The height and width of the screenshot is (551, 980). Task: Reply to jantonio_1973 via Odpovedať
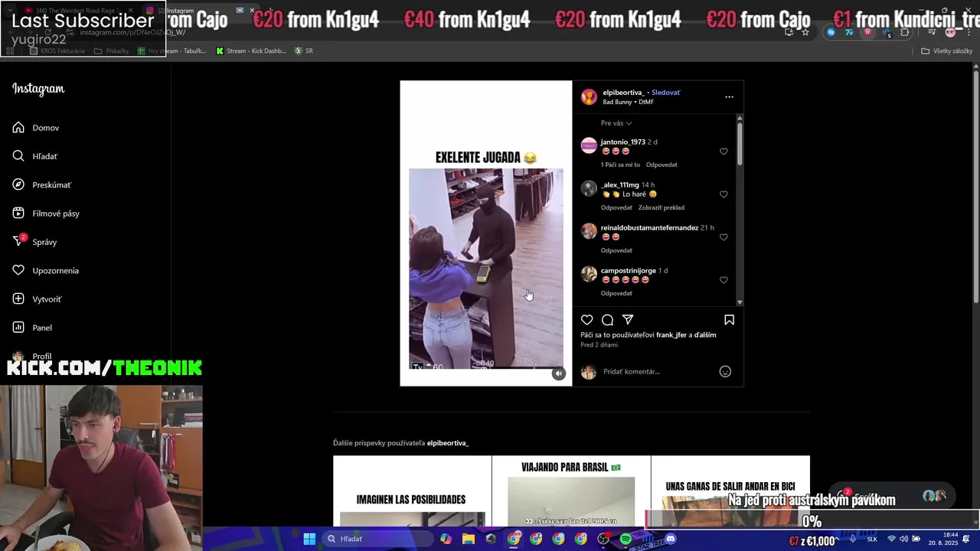point(661,165)
